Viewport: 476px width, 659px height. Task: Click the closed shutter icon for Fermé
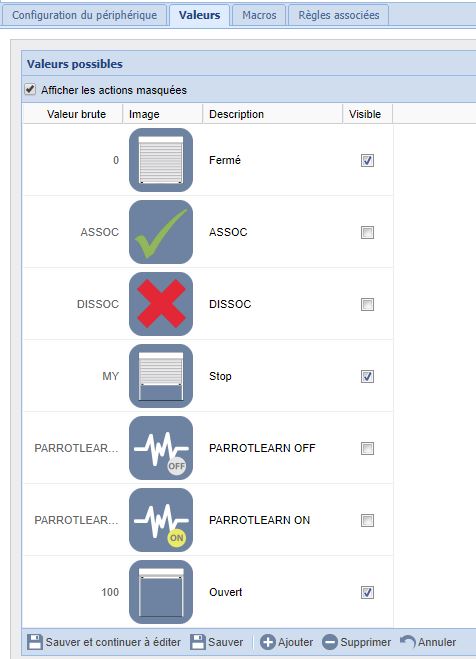tap(161, 160)
